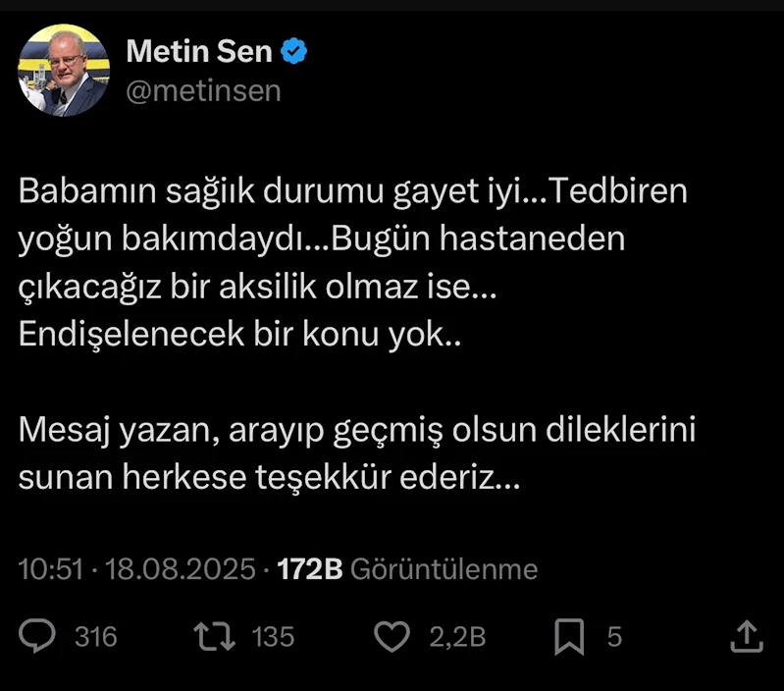Click the line "Endişelenecek bir konu yok.."
This screenshot has width=784, height=691.
click(239, 336)
